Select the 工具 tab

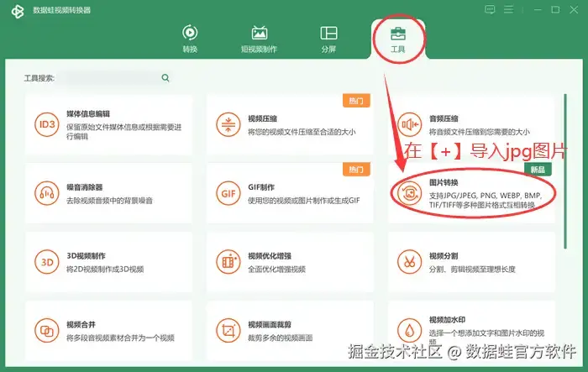click(398, 39)
